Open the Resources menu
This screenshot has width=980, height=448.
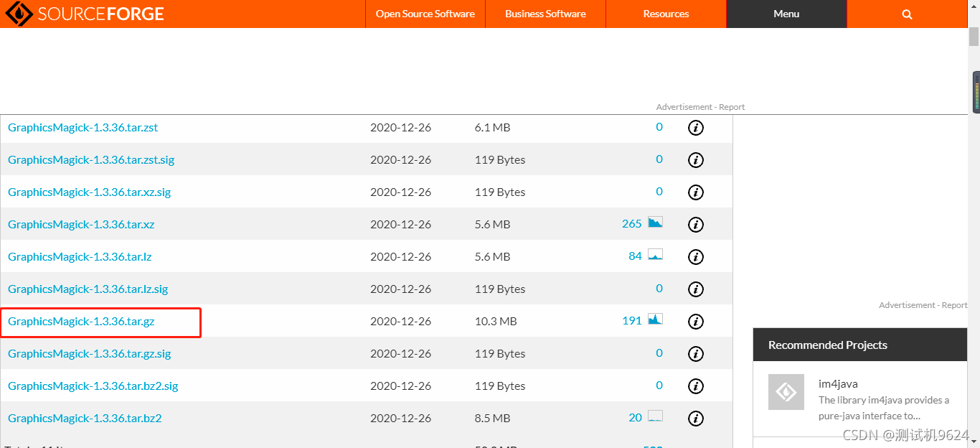666,14
